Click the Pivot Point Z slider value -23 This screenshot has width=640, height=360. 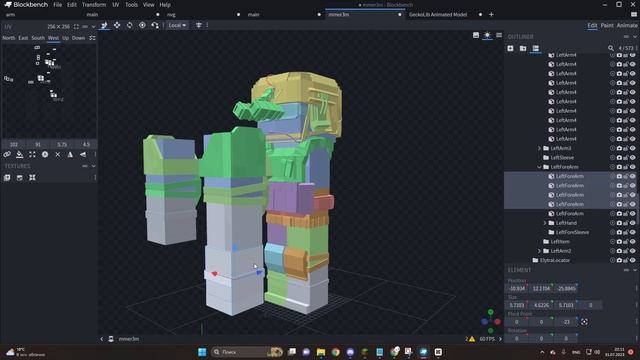[566, 322]
